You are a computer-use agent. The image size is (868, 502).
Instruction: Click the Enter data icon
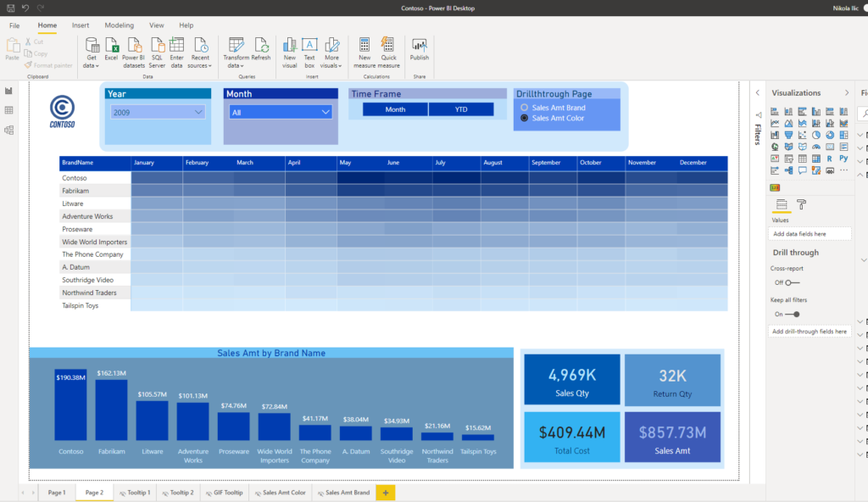click(x=176, y=53)
